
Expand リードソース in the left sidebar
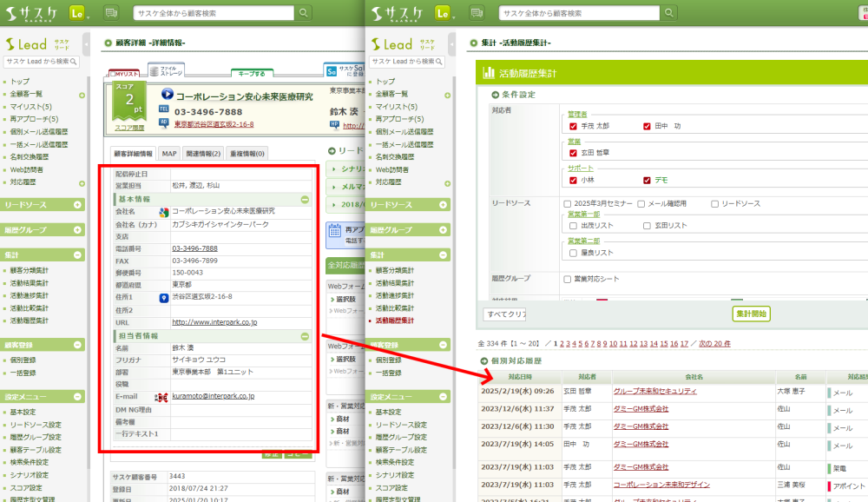[78, 205]
